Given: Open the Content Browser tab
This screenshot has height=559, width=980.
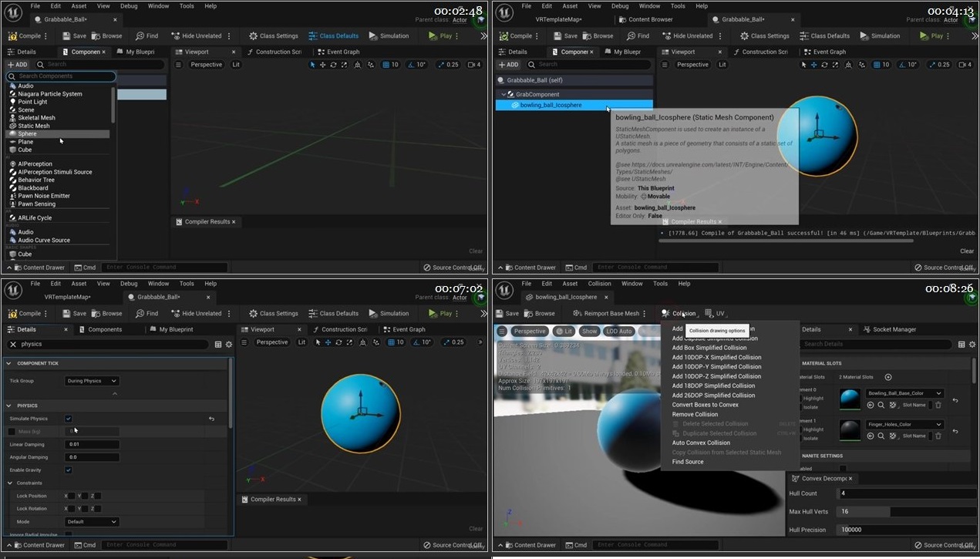Looking at the screenshot, I should pyautogui.click(x=645, y=19).
